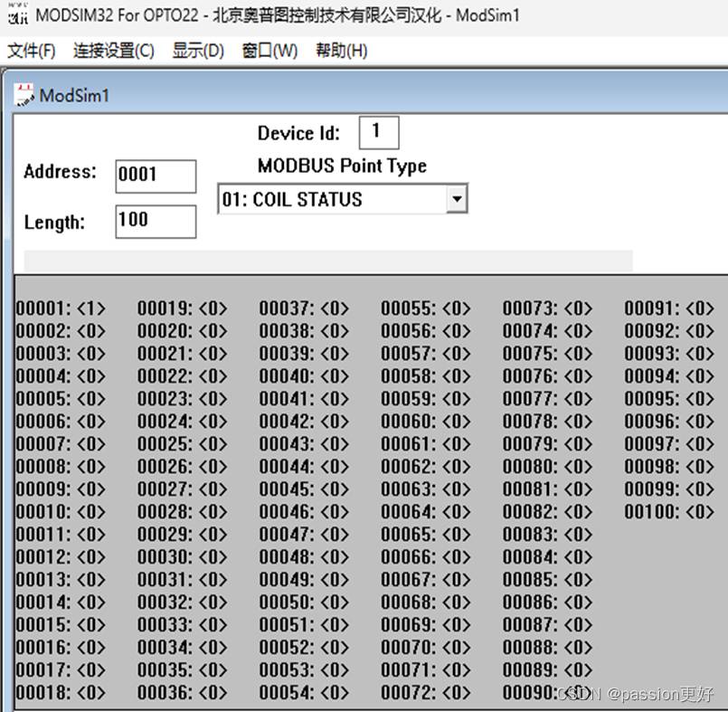Open the 连接设置(C) menu
This screenshot has width=728, height=712.
(114, 51)
